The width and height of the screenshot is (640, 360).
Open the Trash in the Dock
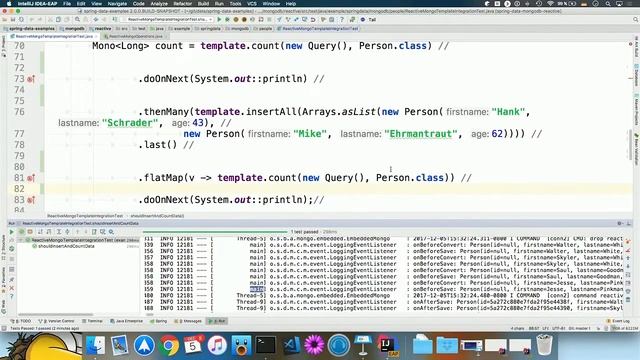pos(544,345)
